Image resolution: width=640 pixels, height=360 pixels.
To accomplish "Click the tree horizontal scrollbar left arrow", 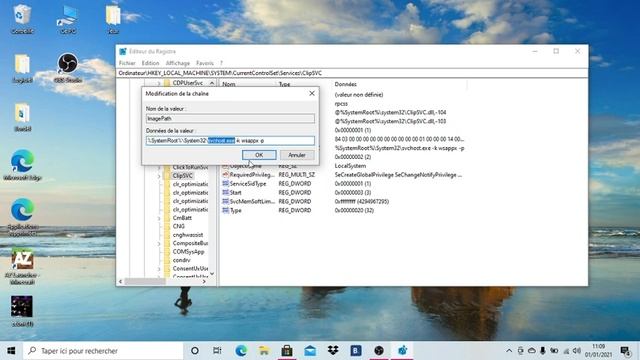I will (120, 282).
